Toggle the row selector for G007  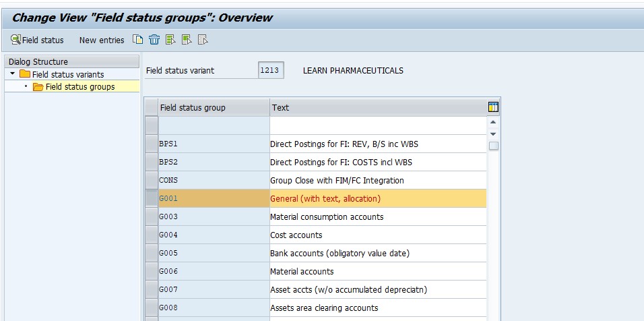click(152, 289)
